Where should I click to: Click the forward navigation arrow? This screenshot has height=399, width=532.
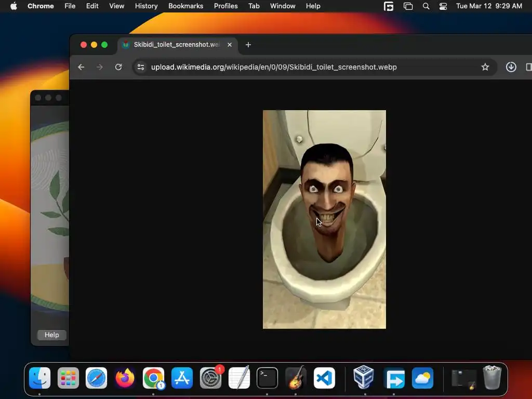99,67
